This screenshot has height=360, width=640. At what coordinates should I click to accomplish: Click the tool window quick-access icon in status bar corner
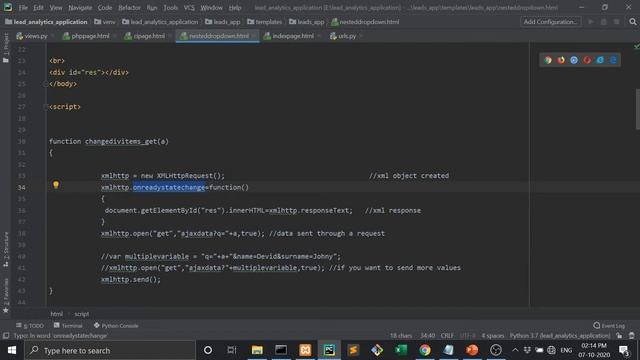(x=6, y=336)
